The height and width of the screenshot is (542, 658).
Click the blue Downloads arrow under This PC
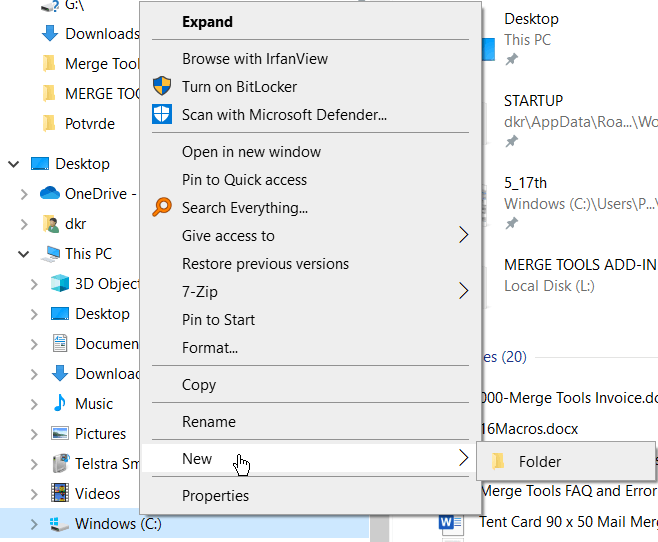[60, 373]
